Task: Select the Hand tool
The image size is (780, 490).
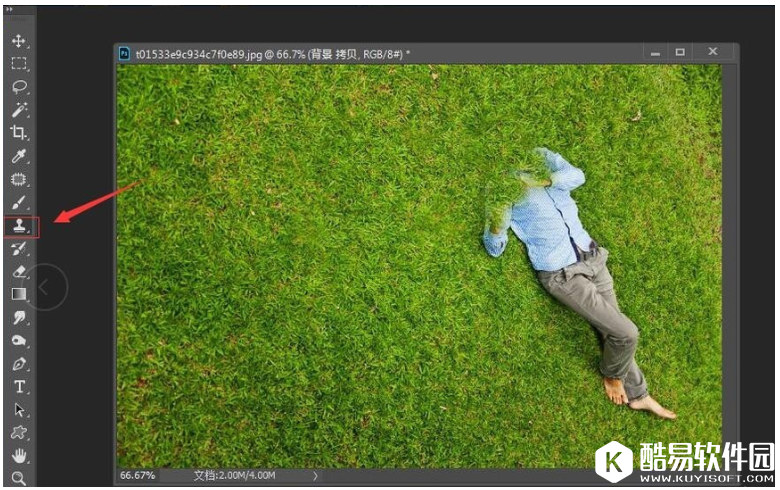Action: [18, 456]
